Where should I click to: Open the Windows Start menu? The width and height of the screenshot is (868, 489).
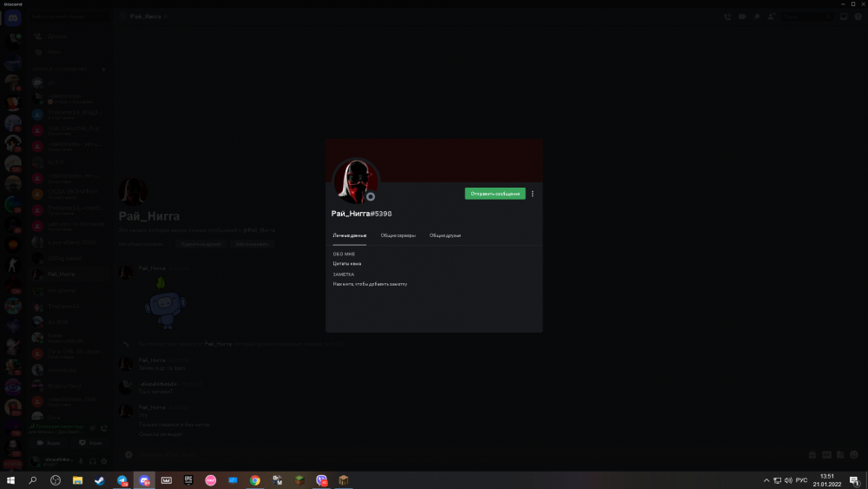(x=10, y=480)
